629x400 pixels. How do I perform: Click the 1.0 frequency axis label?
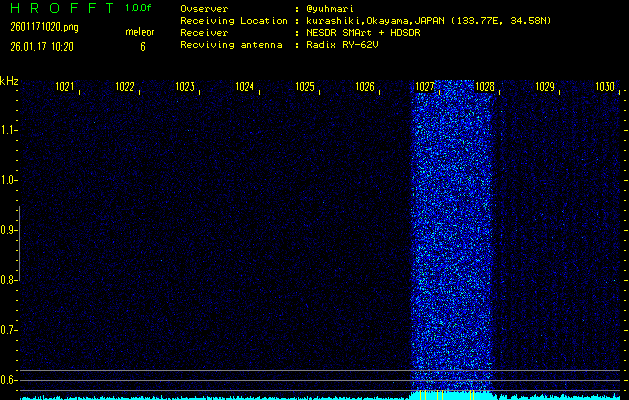(x=8, y=180)
